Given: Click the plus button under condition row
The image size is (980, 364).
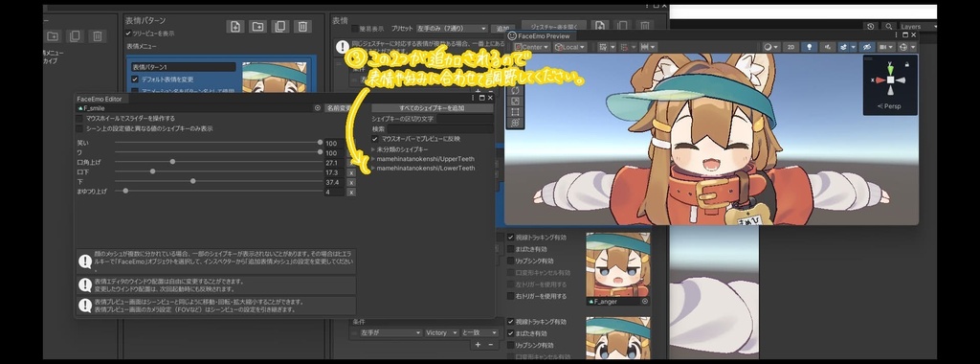Looking at the screenshot, I should [x=479, y=345].
